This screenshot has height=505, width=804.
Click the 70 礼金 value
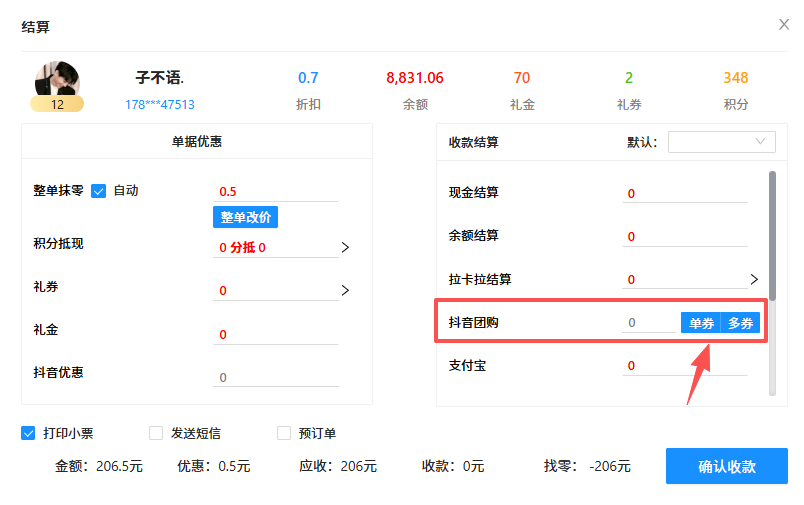(x=522, y=78)
